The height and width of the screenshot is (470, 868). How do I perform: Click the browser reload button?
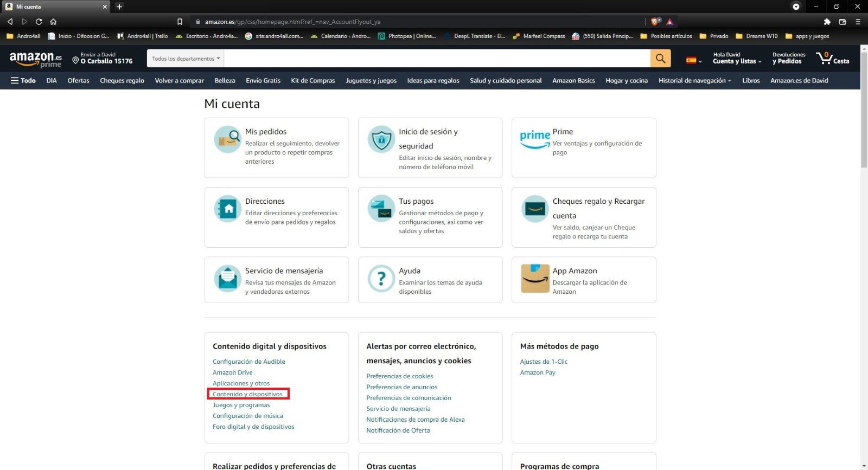tap(39, 22)
